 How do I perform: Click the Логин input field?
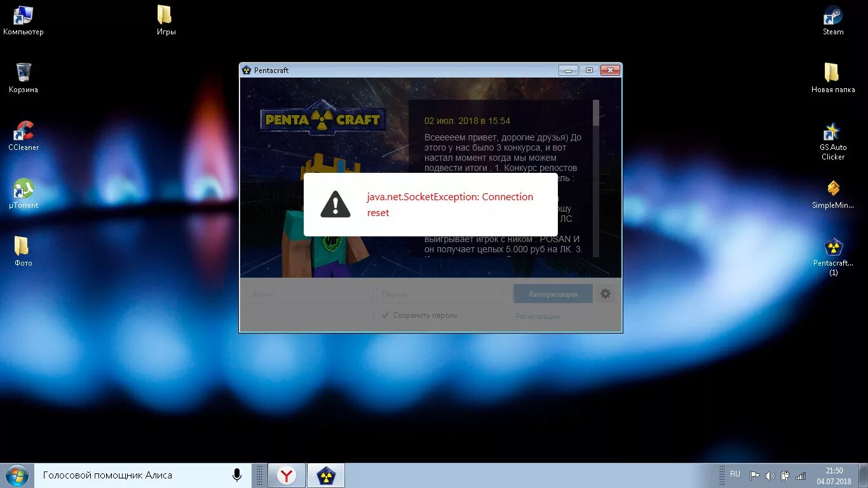pyautogui.click(x=310, y=294)
